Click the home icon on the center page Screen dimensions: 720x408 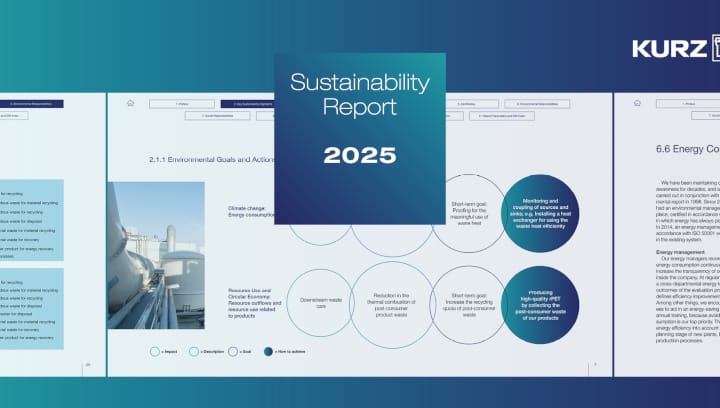(x=130, y=103)
